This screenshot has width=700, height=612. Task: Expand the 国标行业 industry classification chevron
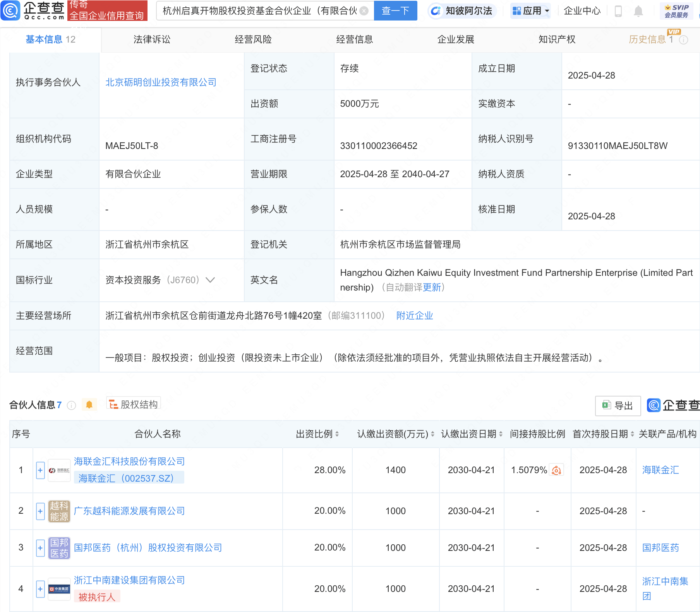(210, 280)
